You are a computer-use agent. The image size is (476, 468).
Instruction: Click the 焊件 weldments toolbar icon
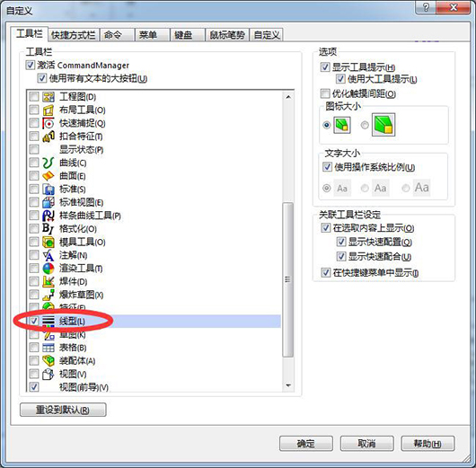48,281
